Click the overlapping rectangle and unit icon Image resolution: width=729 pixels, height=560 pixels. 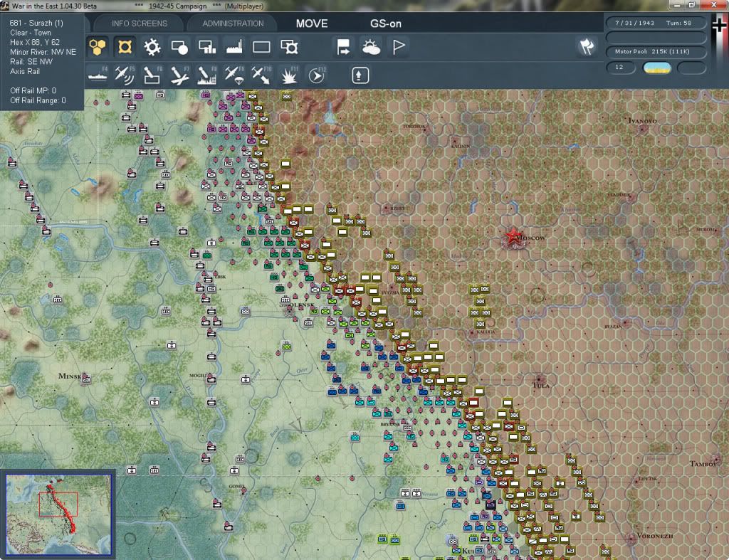(289, 47)
